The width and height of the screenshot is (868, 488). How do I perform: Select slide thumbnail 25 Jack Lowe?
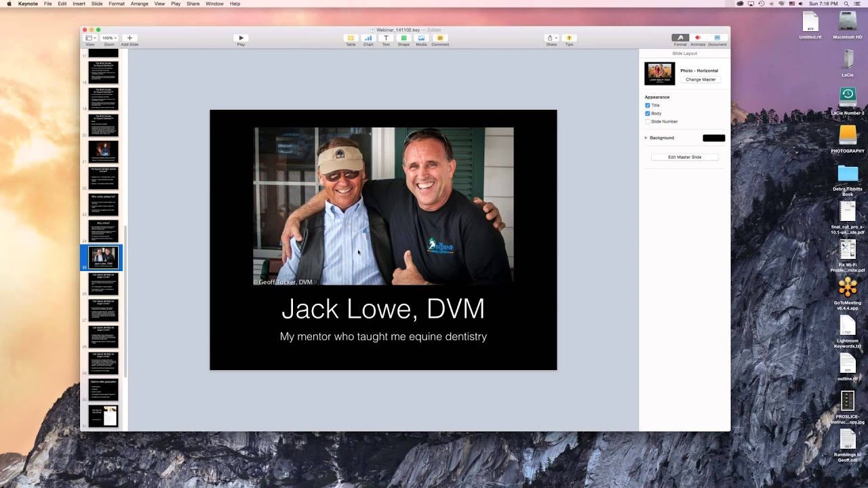click(103, 258)
